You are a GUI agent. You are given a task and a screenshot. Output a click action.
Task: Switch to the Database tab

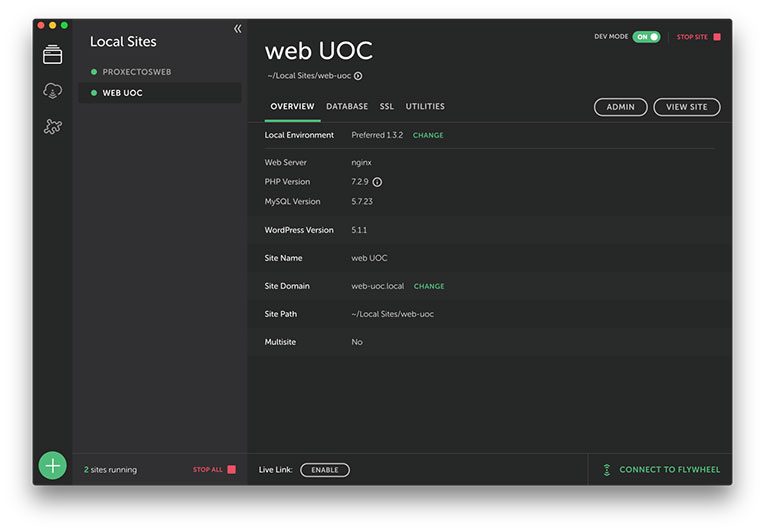click(347, 106)
